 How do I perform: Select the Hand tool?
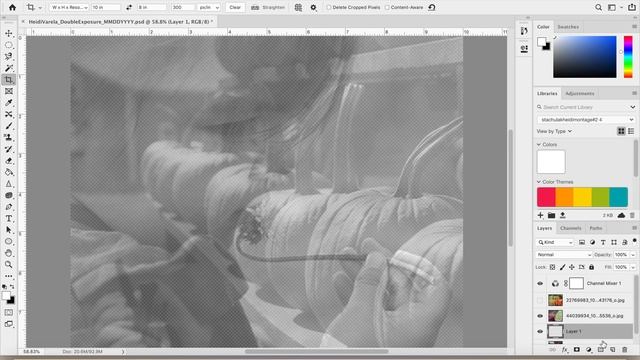(9, 253)
